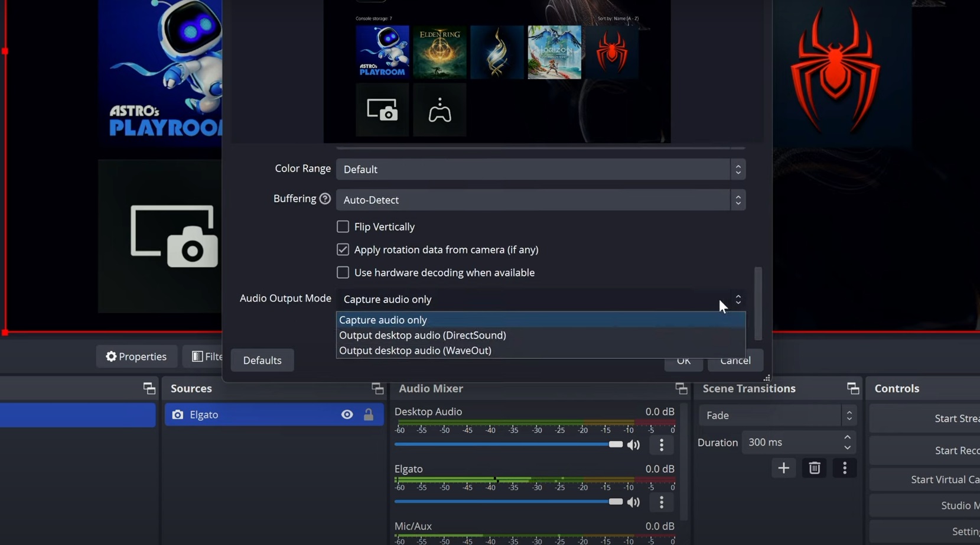The height and width of the screenshot is (545, 980).
Task: Pop out the Scenes dock panel
Action: [149, 388]
